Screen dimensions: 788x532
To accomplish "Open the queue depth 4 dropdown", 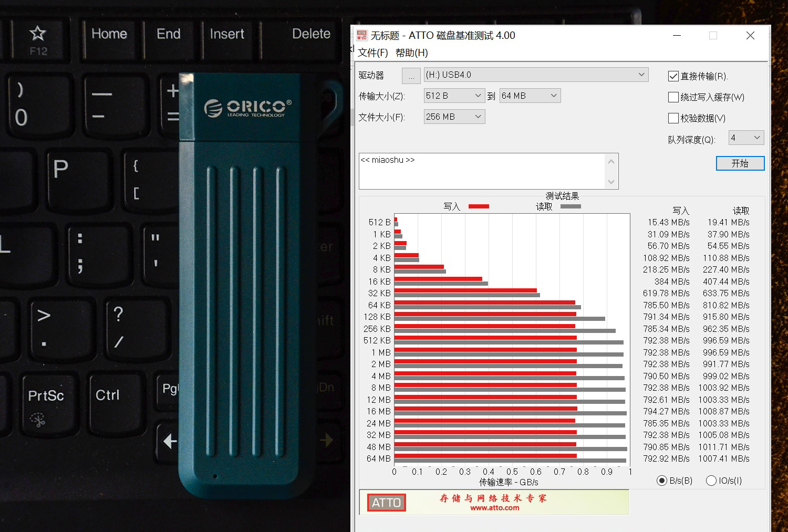I will coord(746,138).
